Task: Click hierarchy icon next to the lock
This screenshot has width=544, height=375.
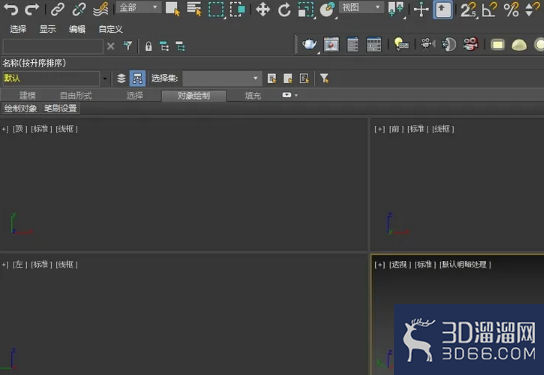Action: (x=164, y=46)
